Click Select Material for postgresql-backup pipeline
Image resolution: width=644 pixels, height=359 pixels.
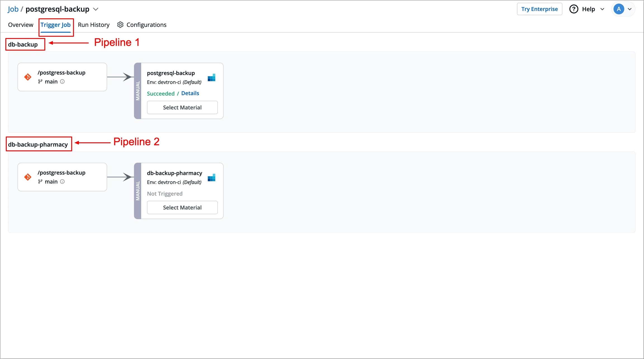click(182, 108)
